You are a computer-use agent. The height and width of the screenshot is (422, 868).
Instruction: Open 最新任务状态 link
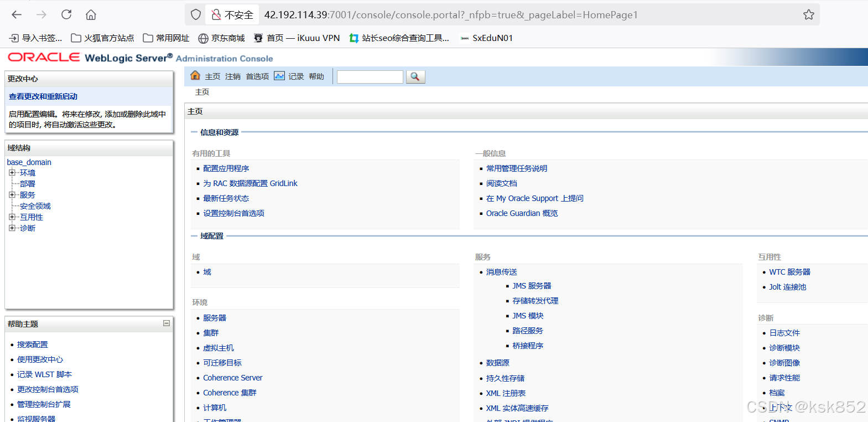click(226, 198)
